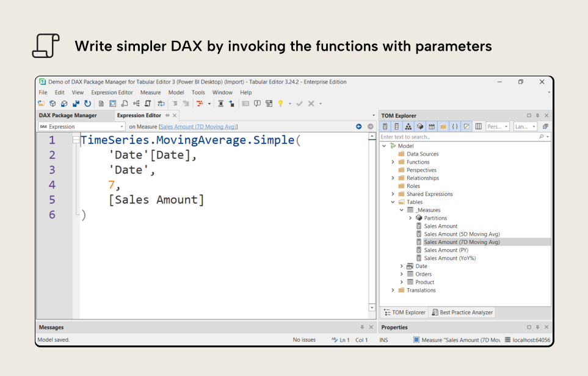The width and height of the screenshot is (588, 376).
Task: Click the curly-braces icon in TOM Explorer
Action: tap(454, 126)
